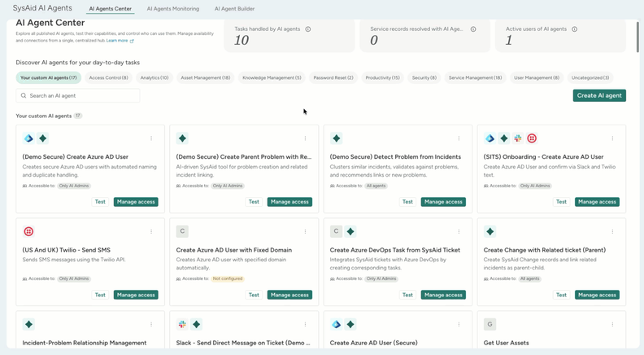Open options menu on Detect Problem from Incidents card
The height and width of the screenshot is (355, 644).
[459, 138]
